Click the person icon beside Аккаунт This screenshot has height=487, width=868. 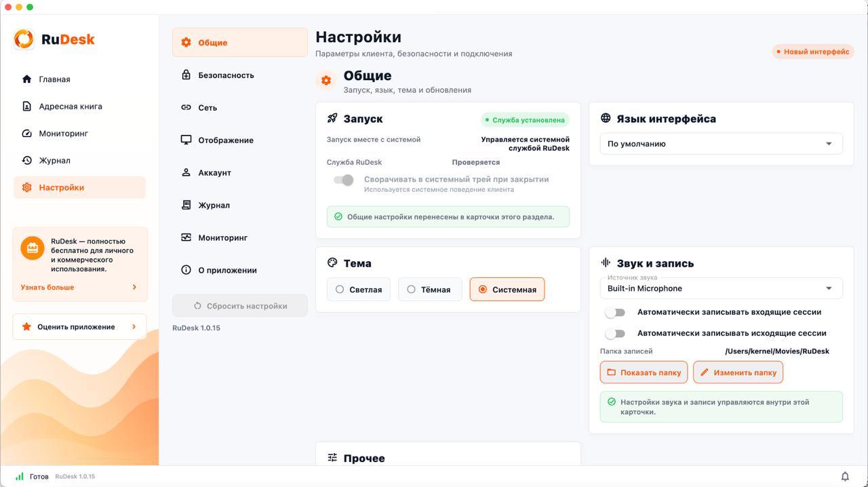click(x=186, y=172)
